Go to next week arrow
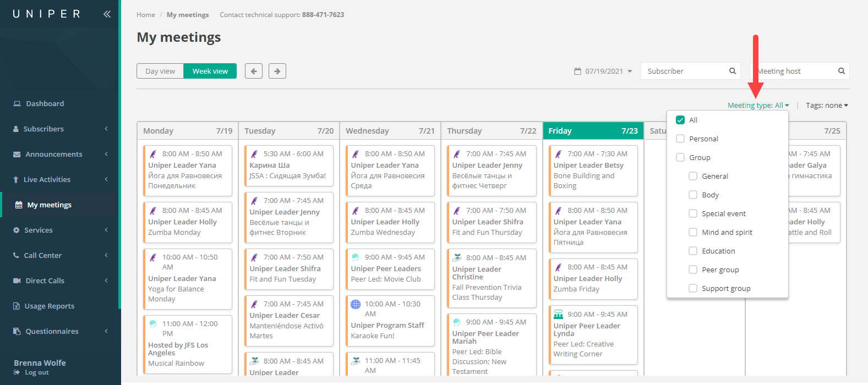 tap(277, 71)
